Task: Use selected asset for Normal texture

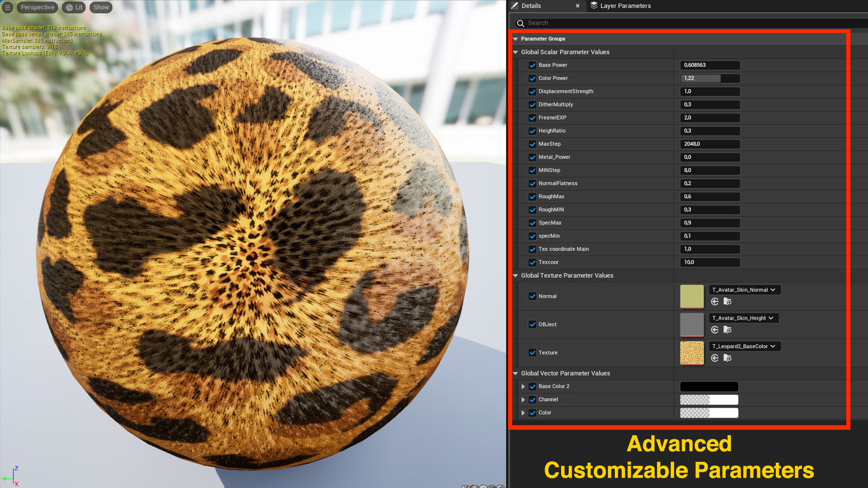Action: click(715, 302)
